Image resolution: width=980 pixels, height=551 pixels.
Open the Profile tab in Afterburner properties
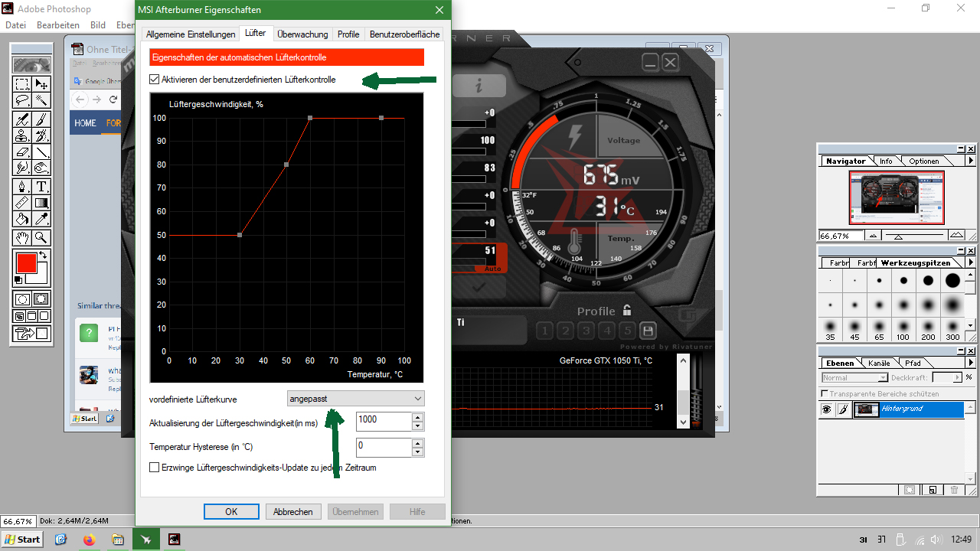pyautogui.click(x=348, y=34)
